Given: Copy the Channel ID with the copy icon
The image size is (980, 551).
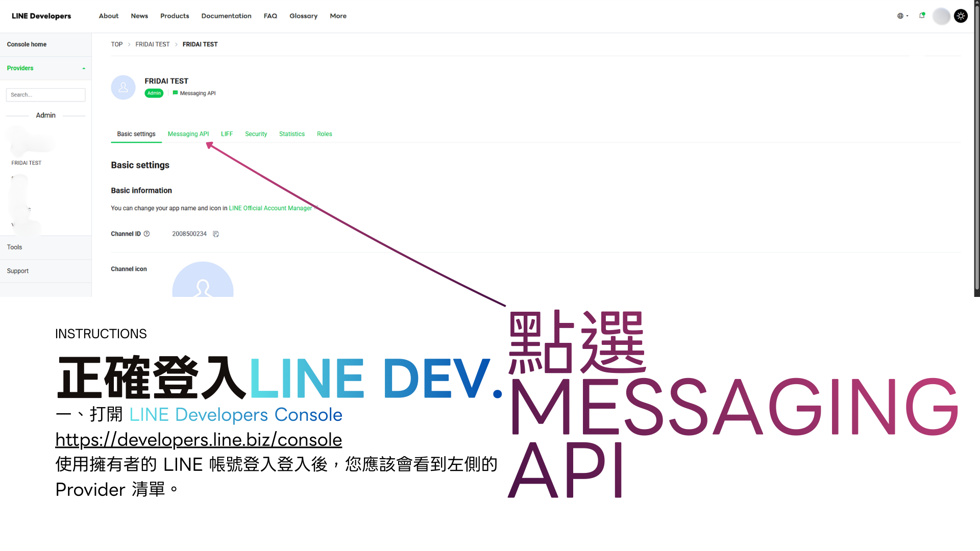Looking at the screenshot, I should pos(216,234).
